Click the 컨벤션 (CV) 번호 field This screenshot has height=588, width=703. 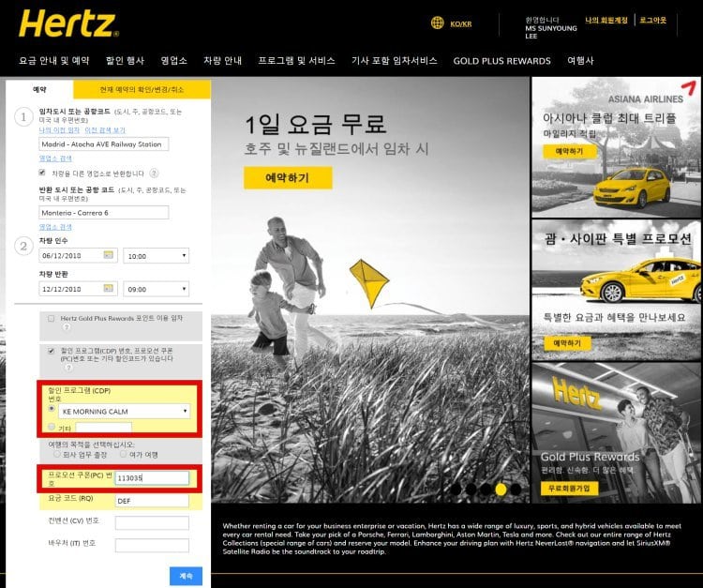click(152, 523)
